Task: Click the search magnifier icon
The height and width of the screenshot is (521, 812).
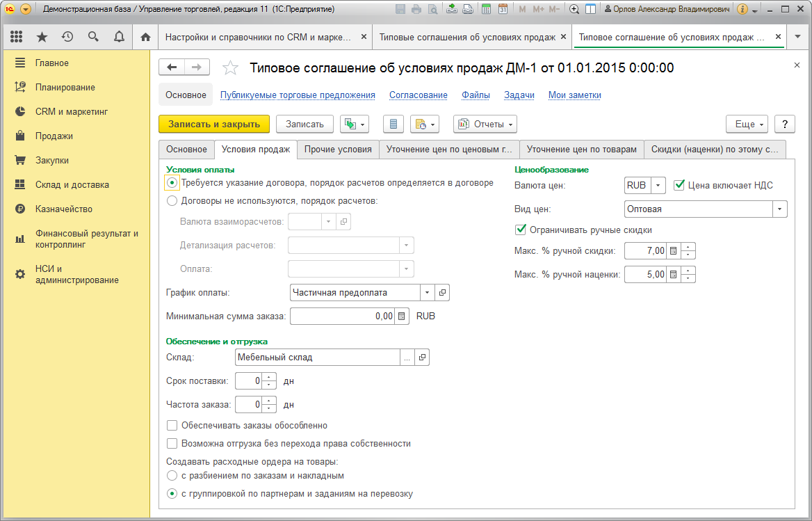Action: [x=93, y=37]
